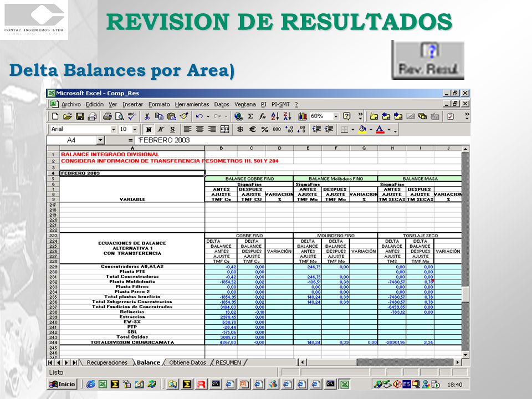The height and width of the screenshot is (399, 532).
Task: Decrease indent of cell
Action: point(316,129)
